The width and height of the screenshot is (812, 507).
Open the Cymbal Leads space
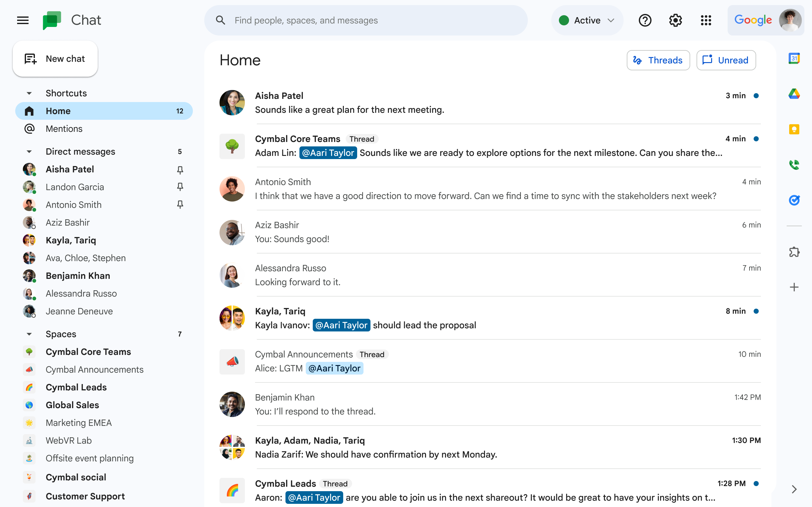[76, 387]
